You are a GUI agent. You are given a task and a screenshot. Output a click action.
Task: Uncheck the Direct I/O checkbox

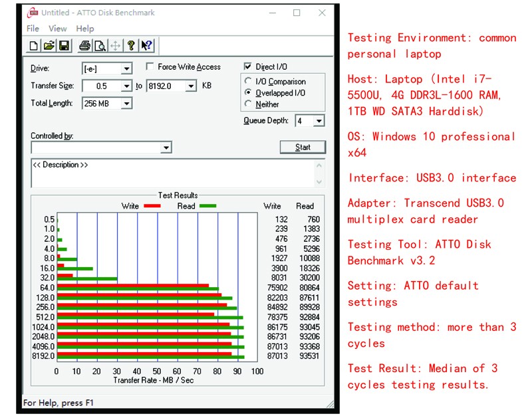248,67
